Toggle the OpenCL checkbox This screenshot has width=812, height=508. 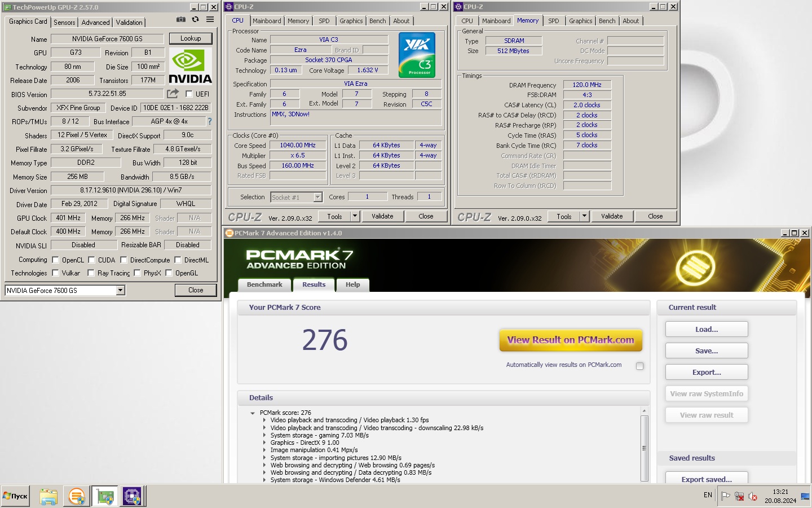tap(55, 260)
